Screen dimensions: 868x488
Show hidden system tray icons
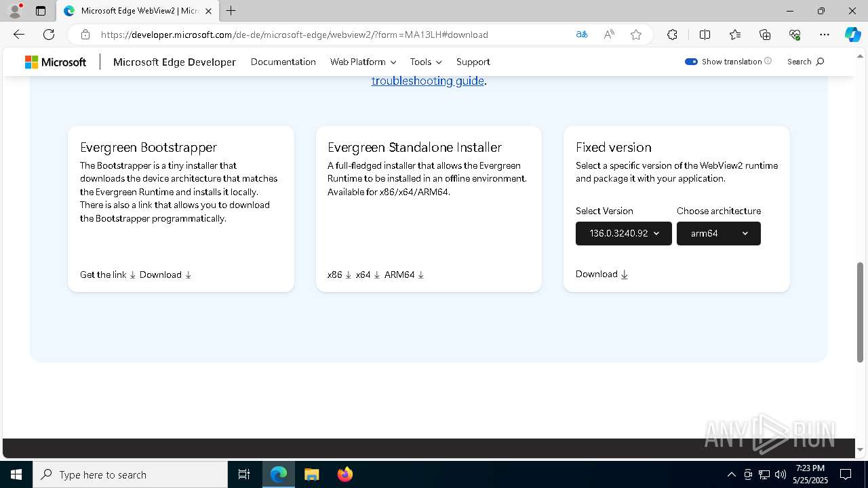click(731, 474)
